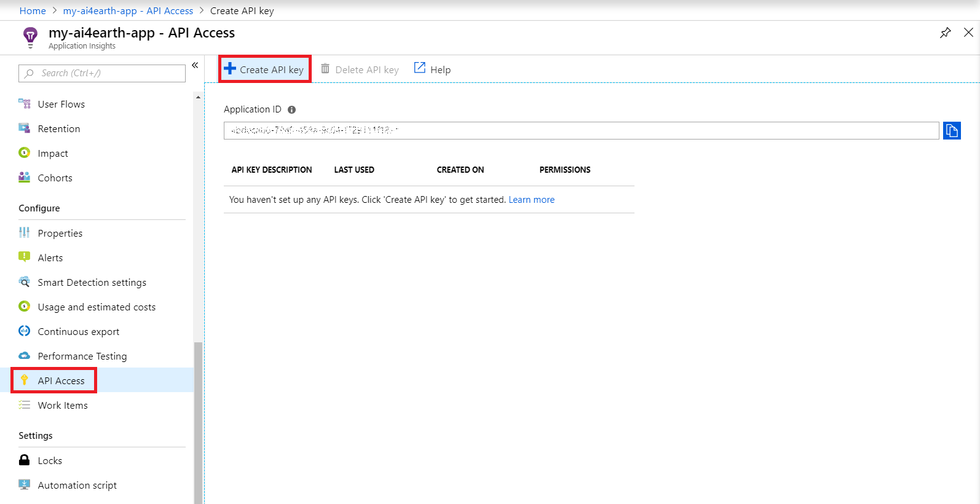Screen dimensions: 980x504
Task: Click the Create API key button label
Action: coord(272,69)
